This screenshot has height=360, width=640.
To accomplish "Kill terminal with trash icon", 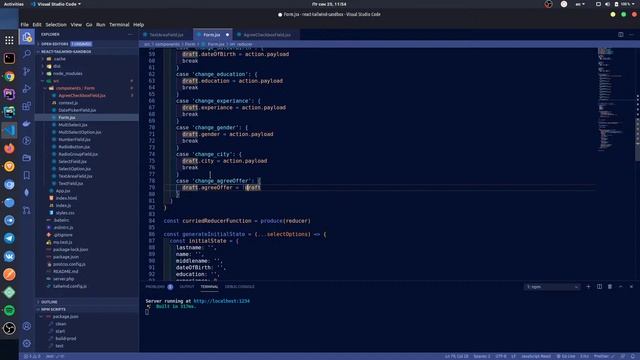I will (x=610, y=287).
